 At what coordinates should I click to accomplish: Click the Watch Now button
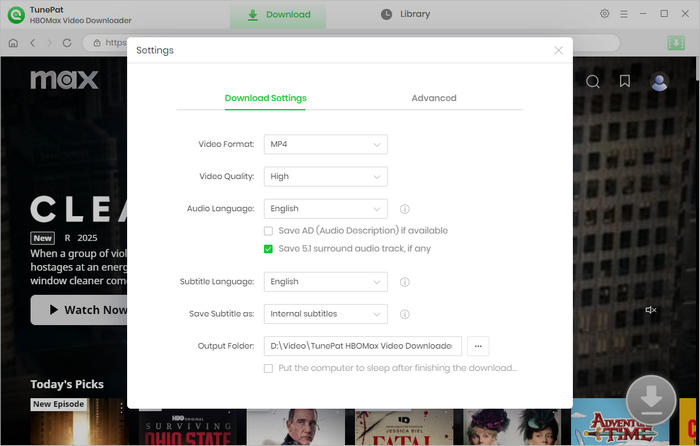79,310
